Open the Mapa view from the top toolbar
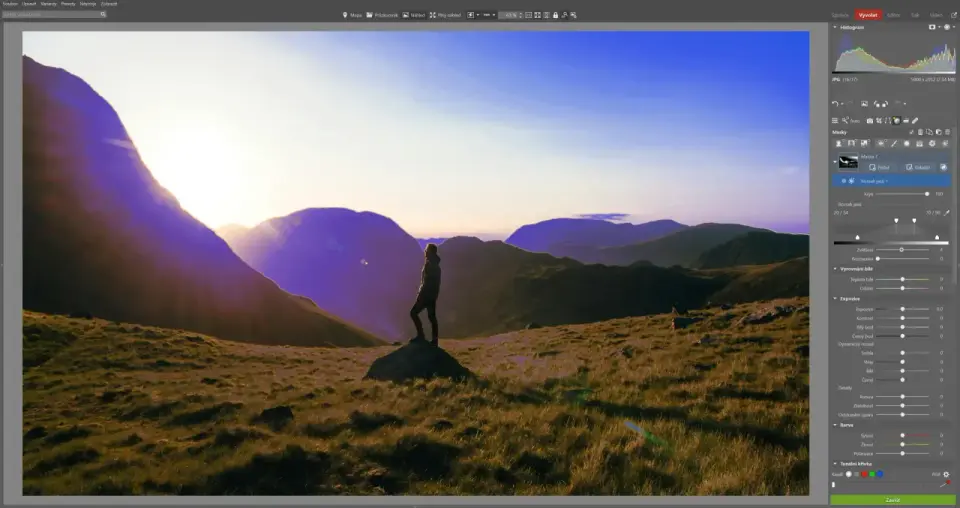 click(x=352, y=15)
